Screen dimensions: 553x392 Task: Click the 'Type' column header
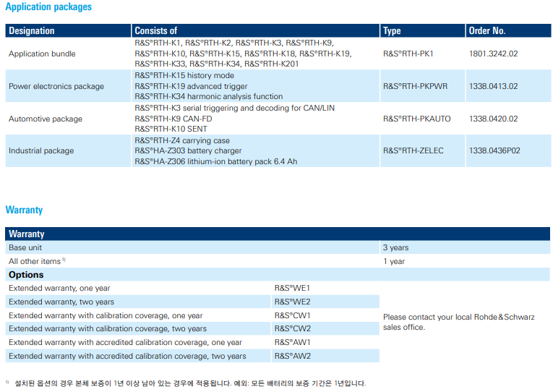(422, 30)
